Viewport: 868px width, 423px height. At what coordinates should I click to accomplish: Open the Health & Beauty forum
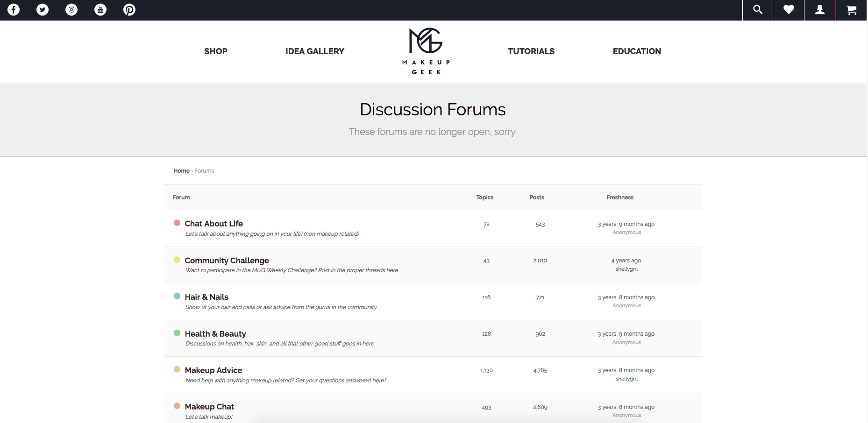tap(215, 334)
